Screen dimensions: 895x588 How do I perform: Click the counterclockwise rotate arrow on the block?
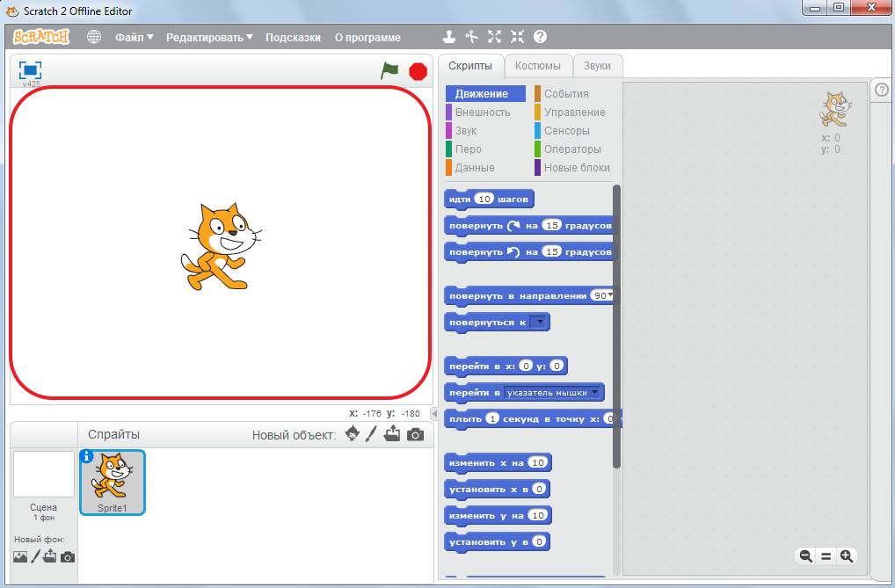point(513,251)
